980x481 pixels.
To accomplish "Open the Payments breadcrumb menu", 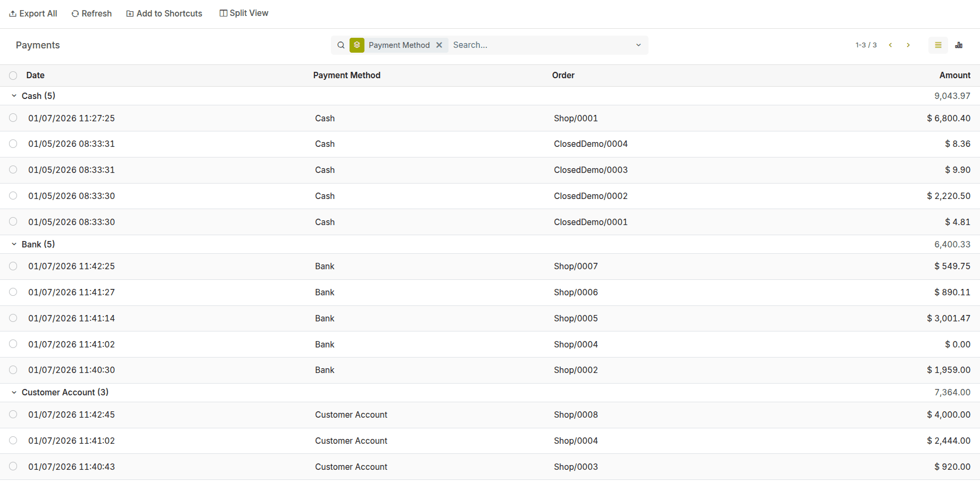I will coord(37,45).
